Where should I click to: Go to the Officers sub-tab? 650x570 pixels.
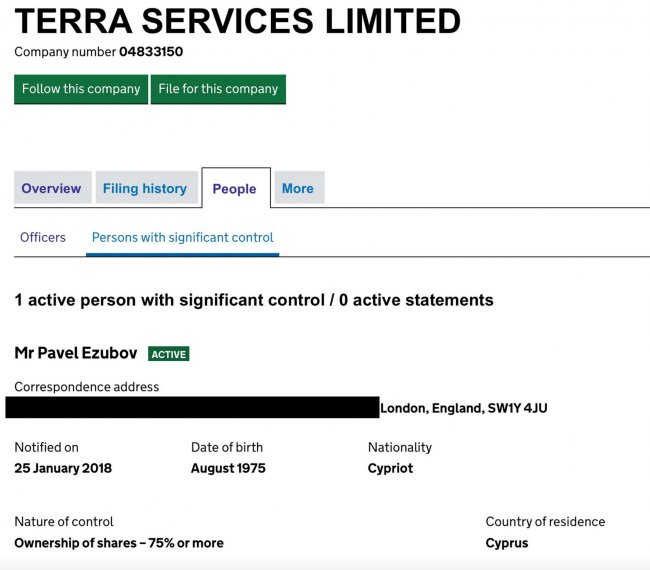click(43, 237)
